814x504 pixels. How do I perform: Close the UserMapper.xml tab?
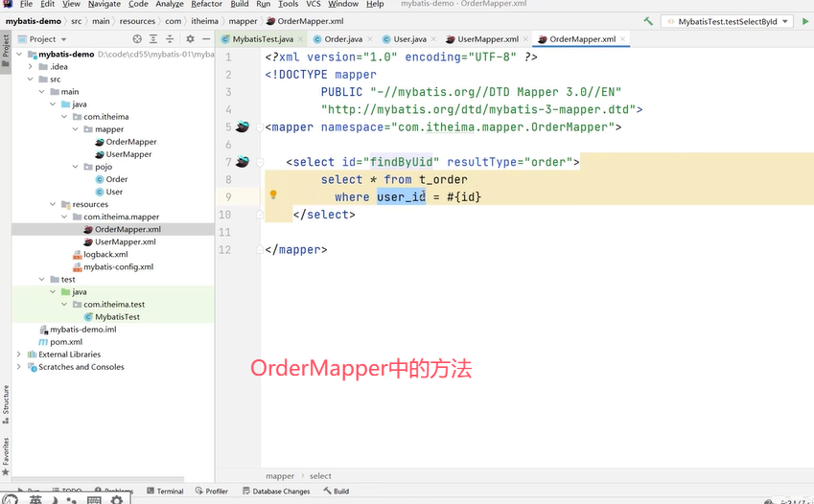point(525,39)
